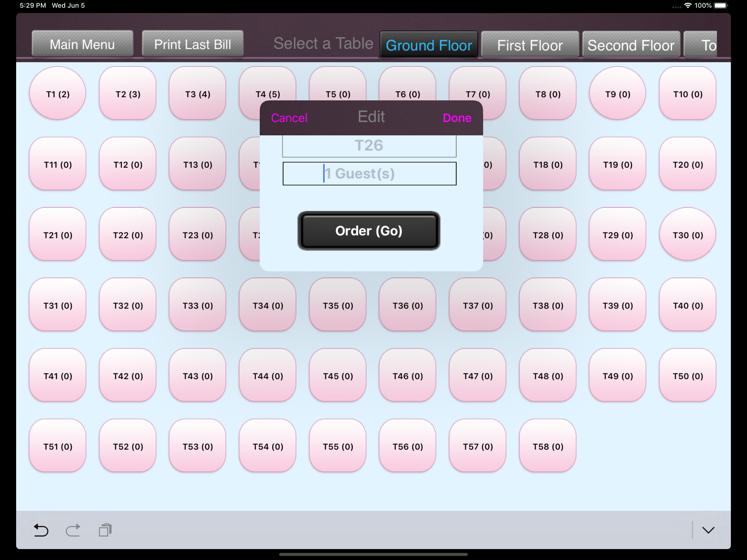Select table T9 (0)
This screenshot has height=560, width=747.
coord(617,93)
